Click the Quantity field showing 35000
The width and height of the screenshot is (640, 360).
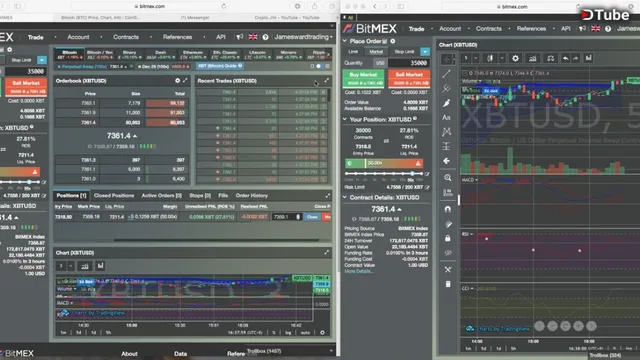pyautogui.click(x=409, y=63)
